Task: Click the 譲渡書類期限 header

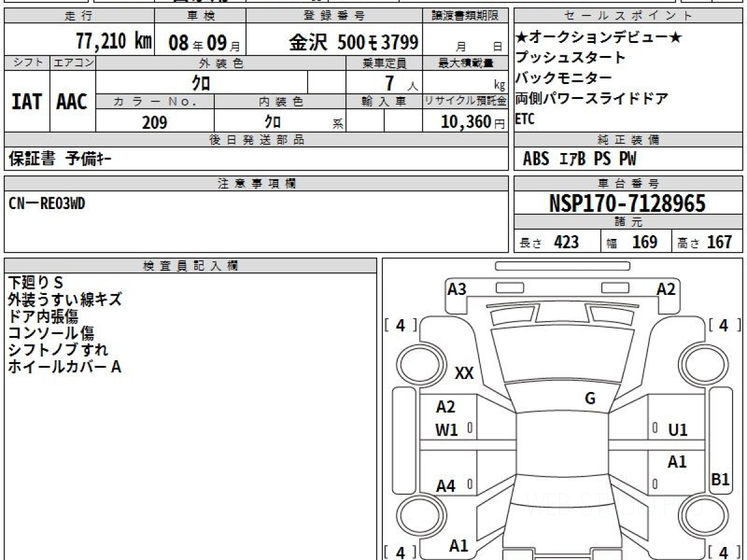Action: coord(467,16)
